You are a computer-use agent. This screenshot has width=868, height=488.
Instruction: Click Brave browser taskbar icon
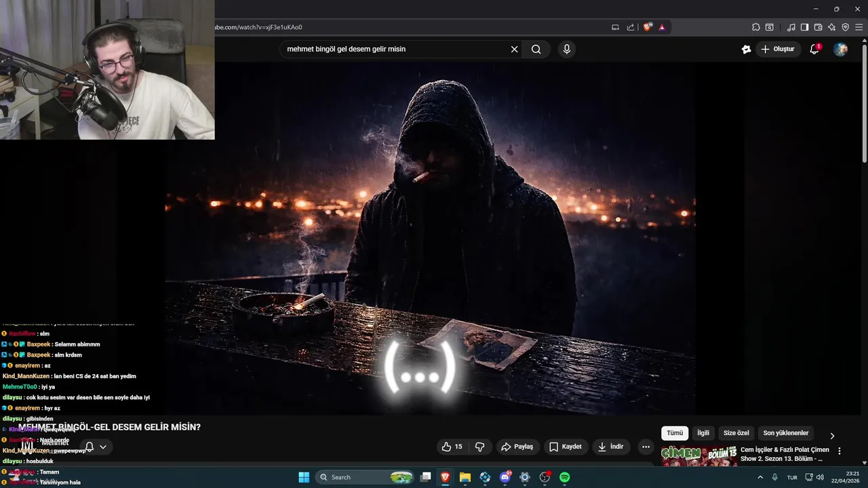(445, 477)
